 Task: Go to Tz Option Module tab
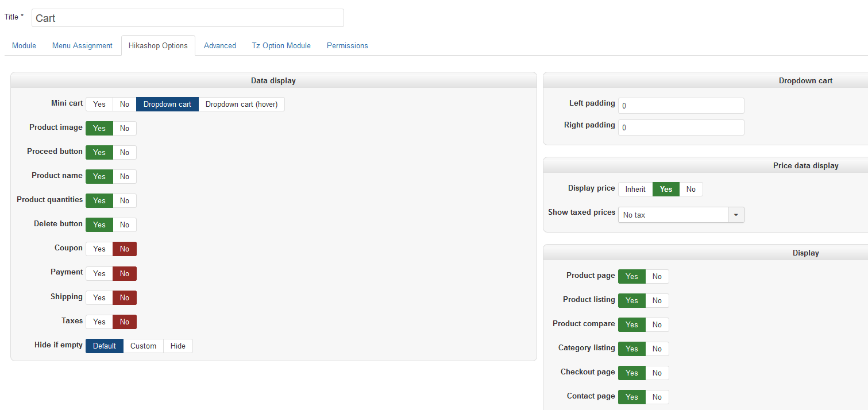(x=281, y=45)
